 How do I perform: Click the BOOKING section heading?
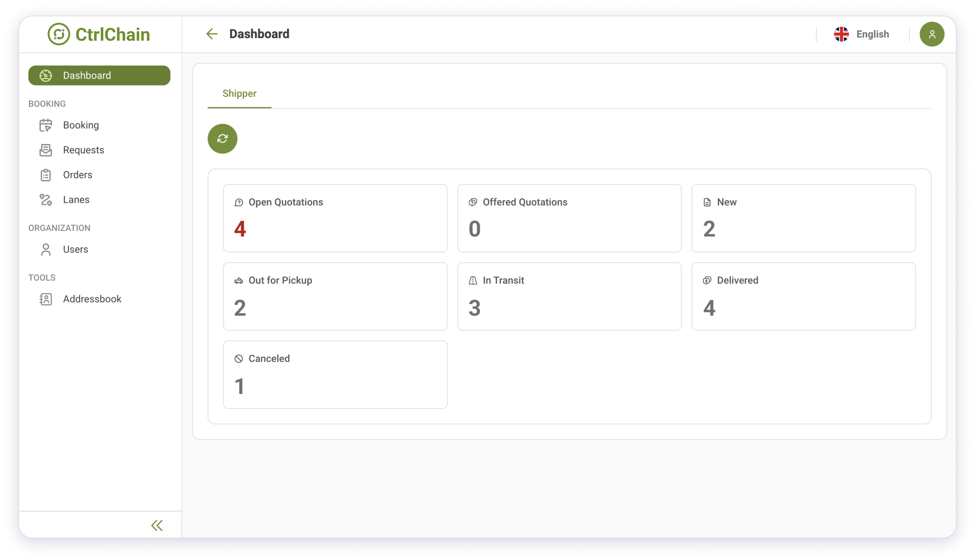pos(47,104)
